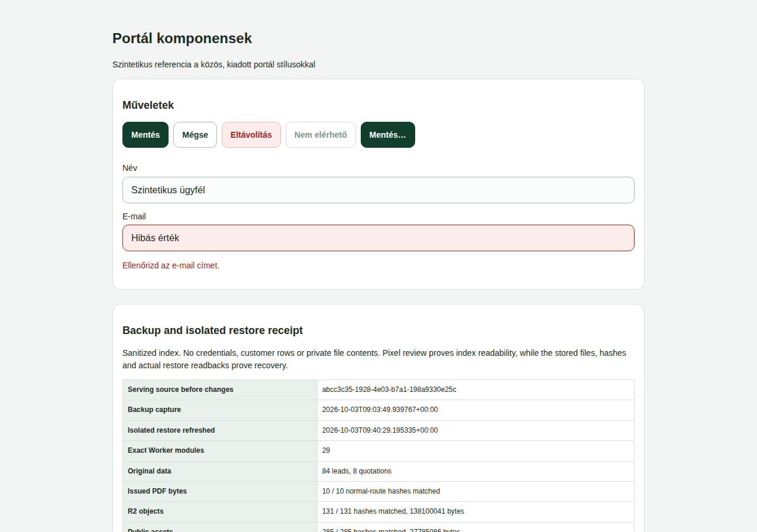Click the red Eltávolítás button

click(251, 135)
